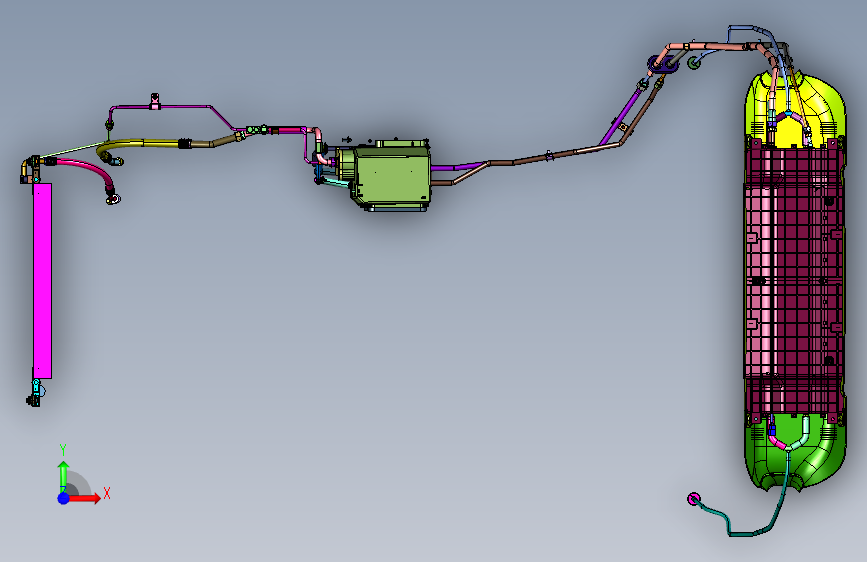Select the purple diagonal pipe near the upper right
Image resolution: width=867 pixels, height=562 pixels.
622,117
